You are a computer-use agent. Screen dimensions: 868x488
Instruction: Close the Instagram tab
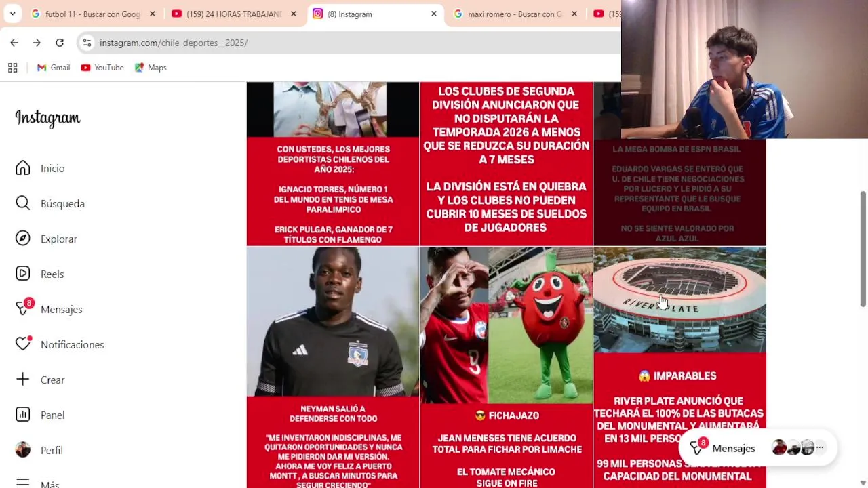[434, 14]
